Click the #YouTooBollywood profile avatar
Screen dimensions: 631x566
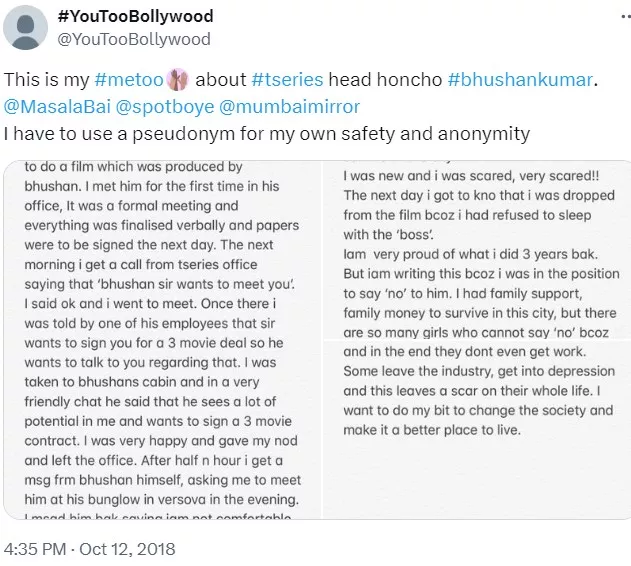[x=26, y=27]
